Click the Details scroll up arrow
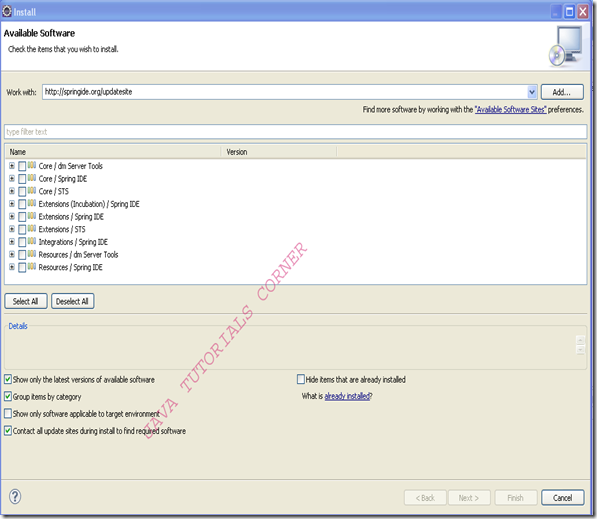The height and width of the screenshot is (519, 597). (x=581, y=340)
